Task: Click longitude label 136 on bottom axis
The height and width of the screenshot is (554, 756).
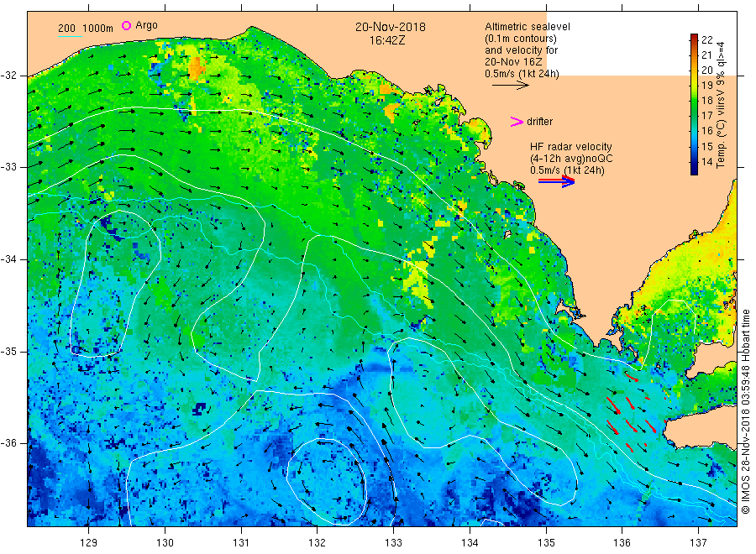Action: [622, 543]
